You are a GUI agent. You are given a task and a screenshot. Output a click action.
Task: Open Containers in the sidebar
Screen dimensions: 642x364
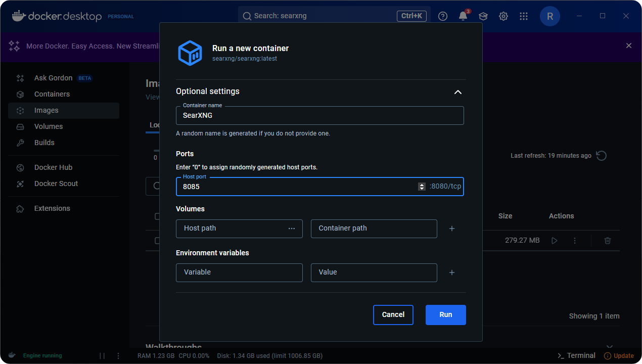click(52, 94)
